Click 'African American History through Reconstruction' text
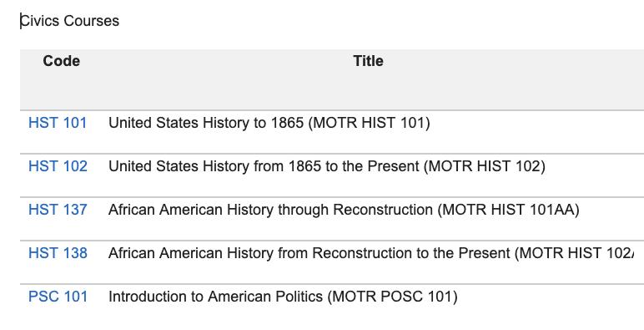 point(270,210)
